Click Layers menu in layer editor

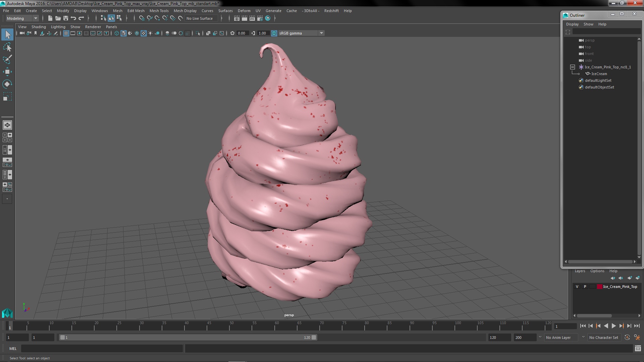click(580, 271)
